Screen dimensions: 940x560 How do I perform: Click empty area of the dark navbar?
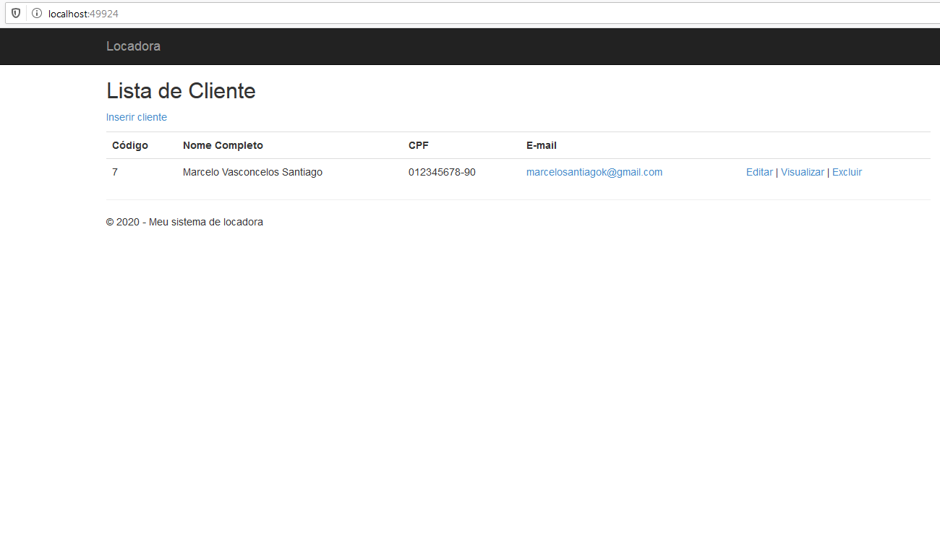pos(506,46)
